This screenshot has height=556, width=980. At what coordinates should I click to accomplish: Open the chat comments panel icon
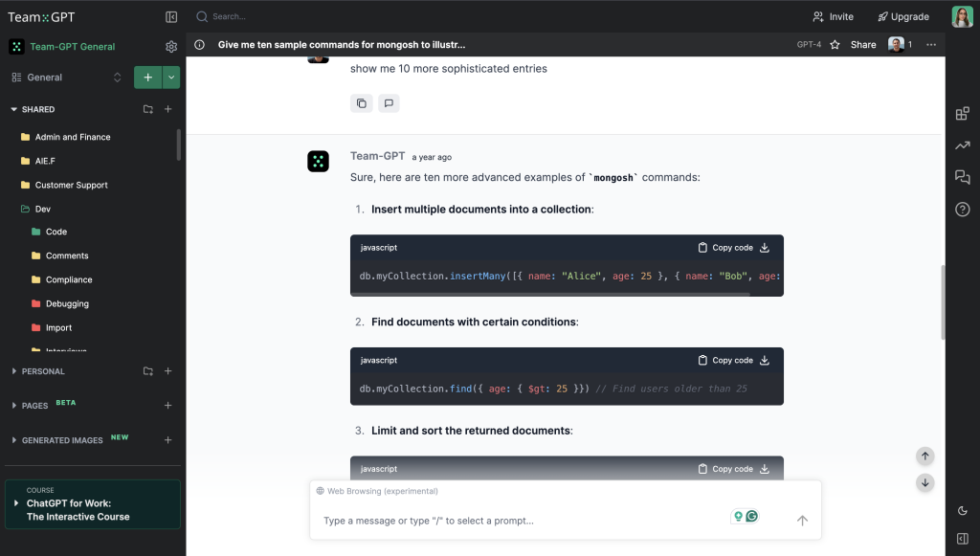pos(963,177)
